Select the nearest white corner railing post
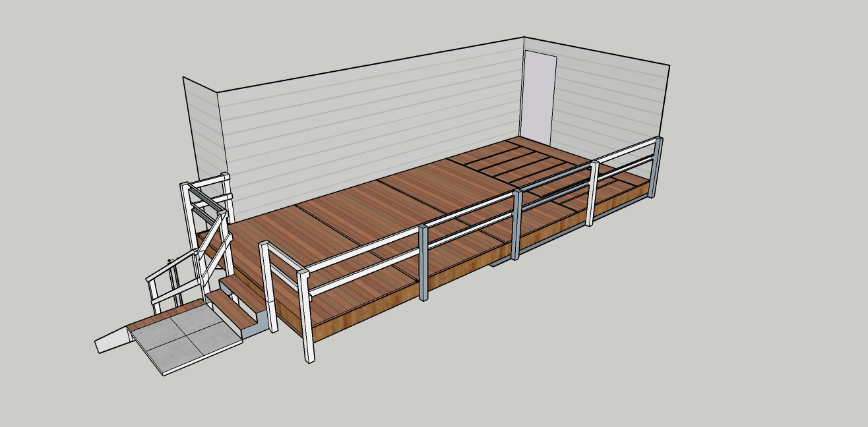This screenshot has height=427, width=868. pos(305,316)
